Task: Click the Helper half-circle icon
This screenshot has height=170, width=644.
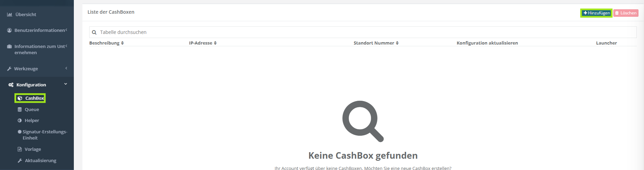Action: point(20,121)
